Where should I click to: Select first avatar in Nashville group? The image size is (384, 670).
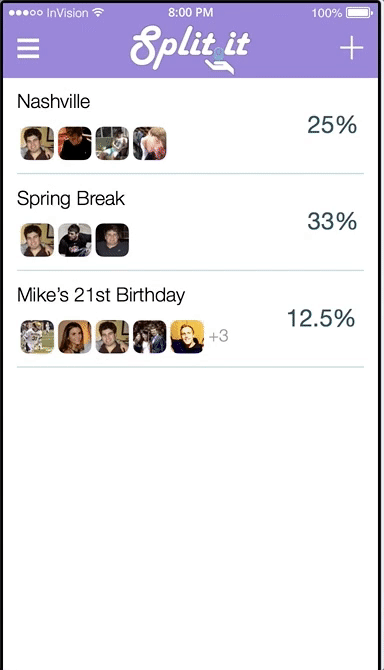(x=37, y=144)
